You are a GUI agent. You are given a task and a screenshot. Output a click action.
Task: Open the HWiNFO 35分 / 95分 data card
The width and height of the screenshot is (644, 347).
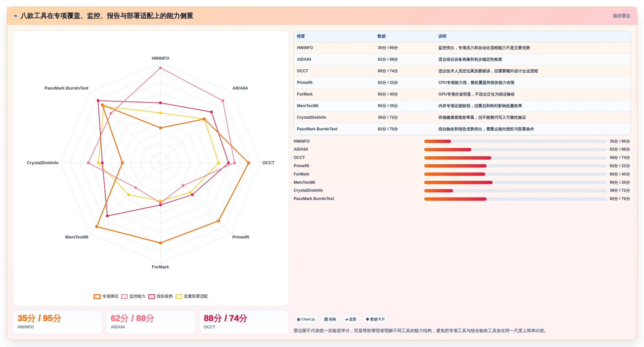click(58, 322)
